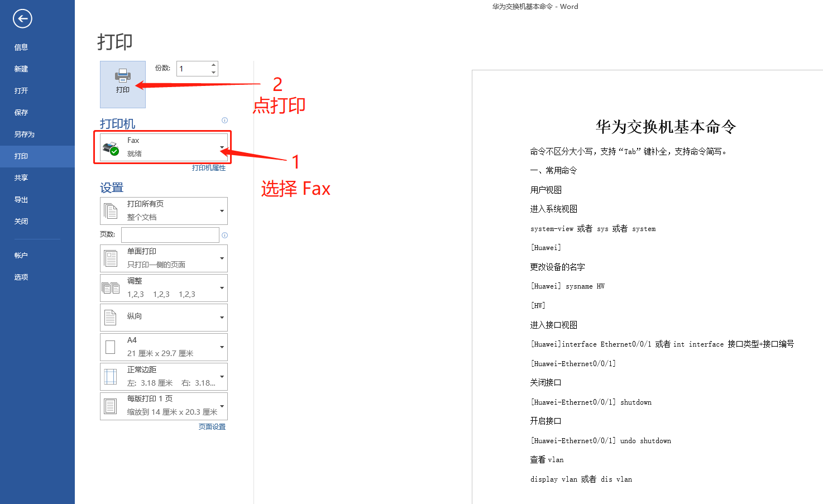The height and width of the screenshot is (504, 823).
Task: Increase copies with the 份数 up arrow
Action: click(x=213, y=64)
